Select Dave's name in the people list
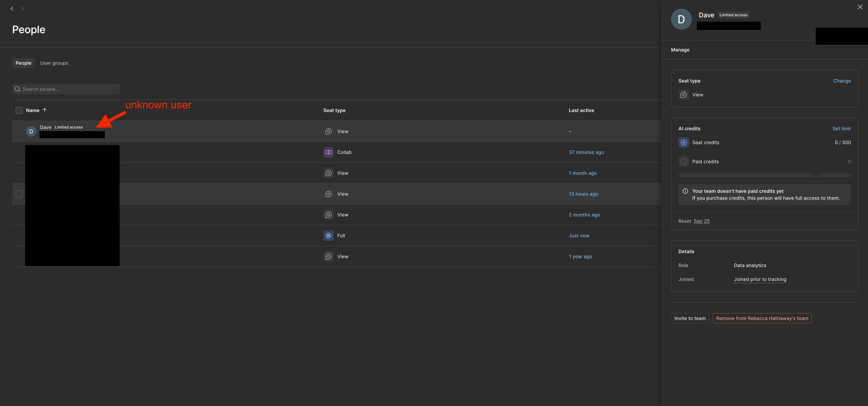This screenshot has height=406, width=868. tap(46, 127)
